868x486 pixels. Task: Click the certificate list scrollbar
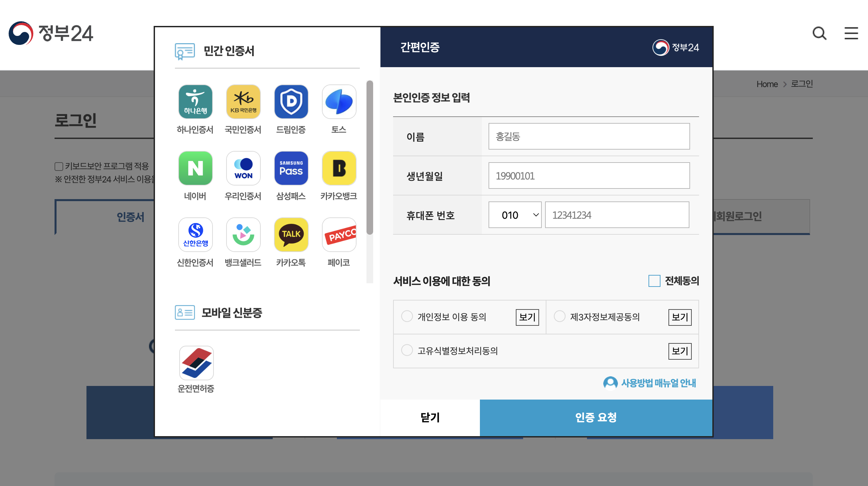(x=369, y=158)
